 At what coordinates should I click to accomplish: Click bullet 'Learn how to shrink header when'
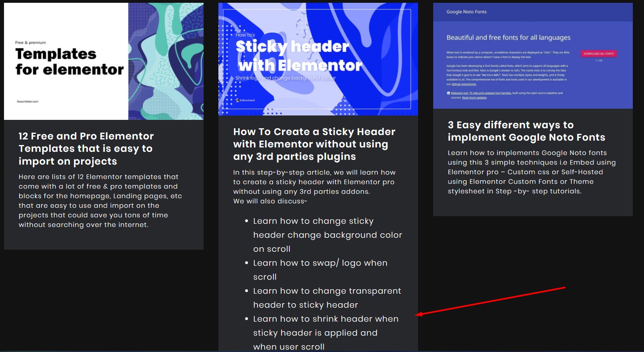click(x=326, y=332)
